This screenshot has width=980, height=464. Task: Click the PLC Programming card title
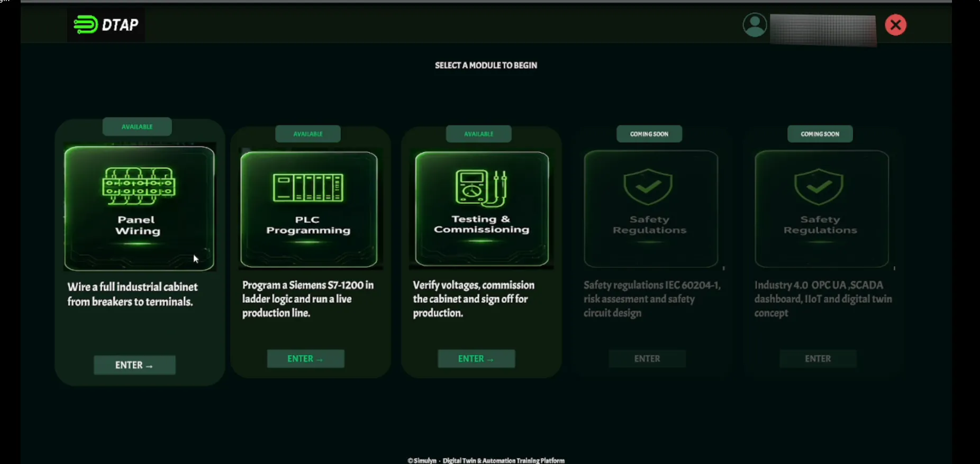[308, 225]
